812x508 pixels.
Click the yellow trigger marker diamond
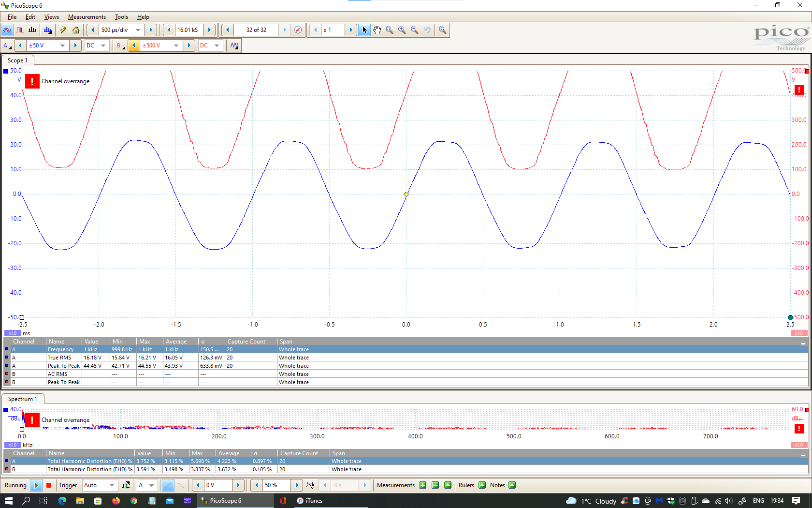tap(406, 194)
